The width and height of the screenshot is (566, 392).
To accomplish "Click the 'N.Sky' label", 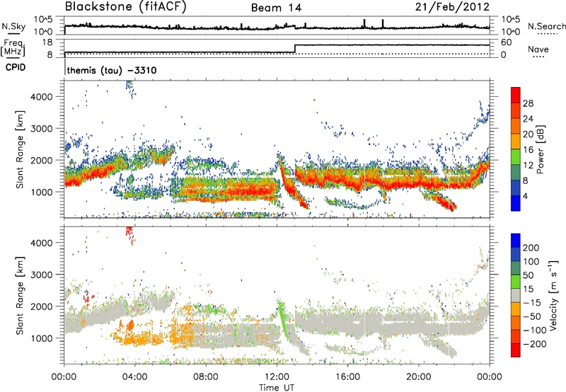I will pyautogui.click(x=13, y=26).
